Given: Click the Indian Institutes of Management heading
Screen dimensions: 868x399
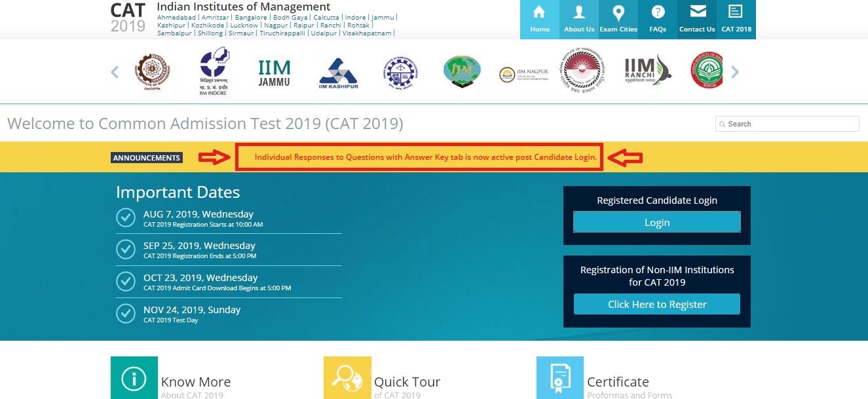Looking at the screenshot, I should (244, 7).
